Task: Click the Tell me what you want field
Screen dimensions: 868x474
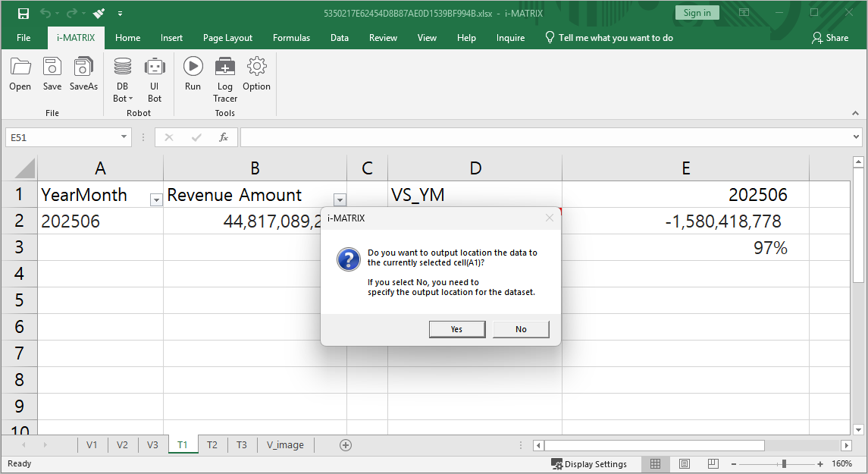Action: 615,38
